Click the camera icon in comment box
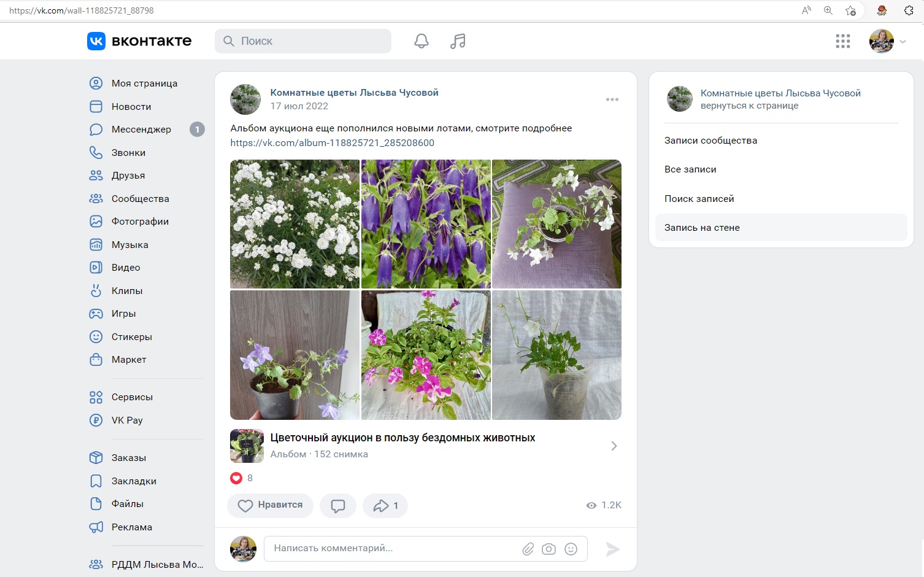This screenshot has width=924, height=577. tap(549, 549)
